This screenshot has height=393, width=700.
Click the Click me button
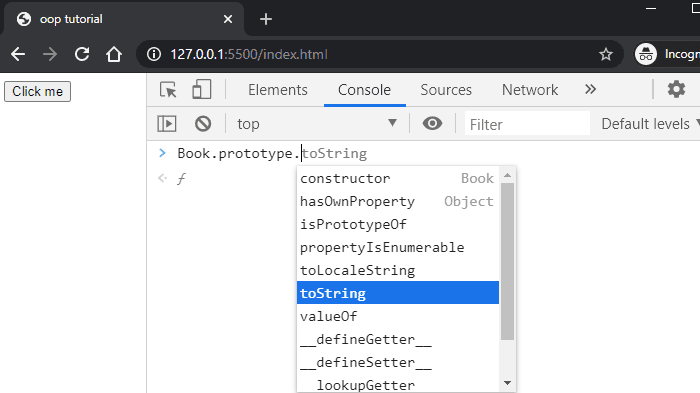(38, 92)
